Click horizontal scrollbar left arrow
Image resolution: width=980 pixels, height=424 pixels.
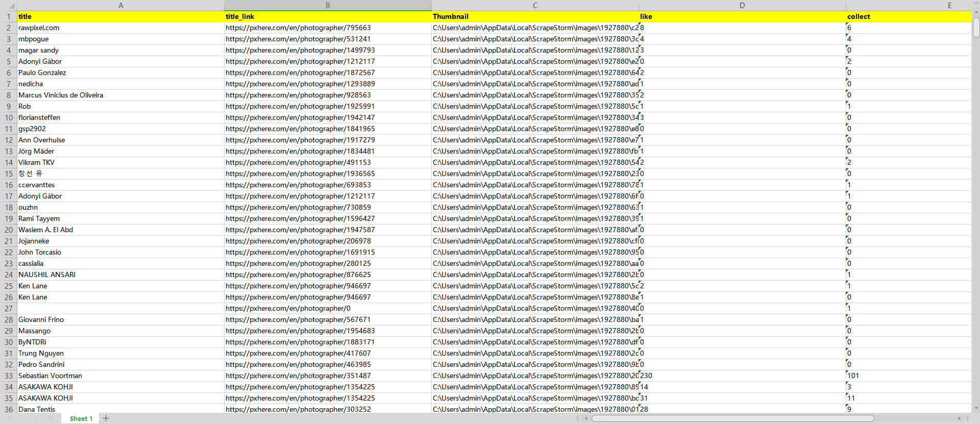(586, 418)
